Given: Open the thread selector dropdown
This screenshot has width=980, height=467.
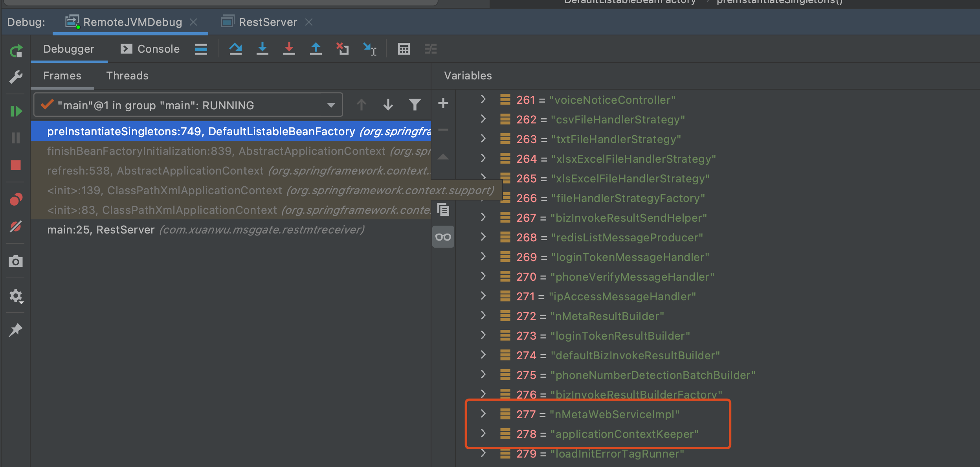Looking at the screenshot, I should 188,105.
